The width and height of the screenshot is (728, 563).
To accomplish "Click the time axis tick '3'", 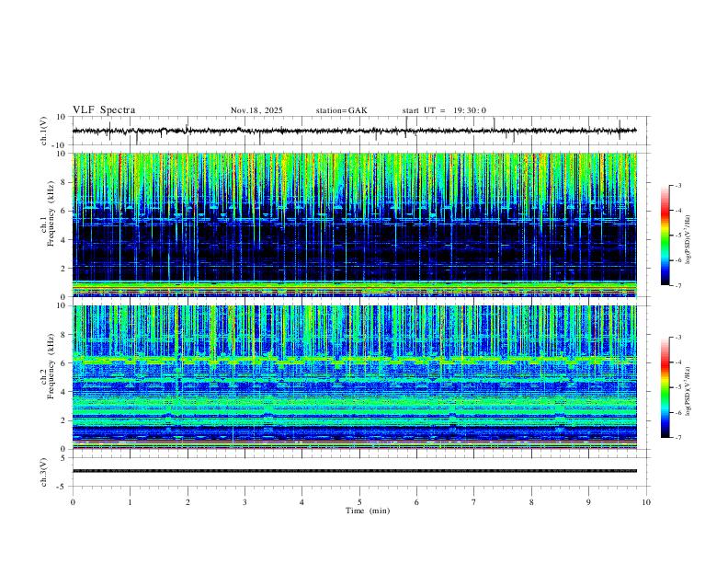I will [245, 502].
